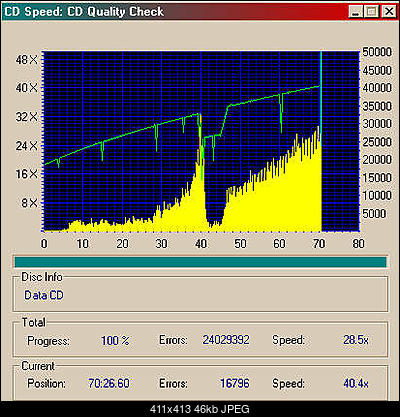Click the 35000 error axis label
The height and width of the screenshot is (417, 400).
pyautogui.click(x=377, y=106)
